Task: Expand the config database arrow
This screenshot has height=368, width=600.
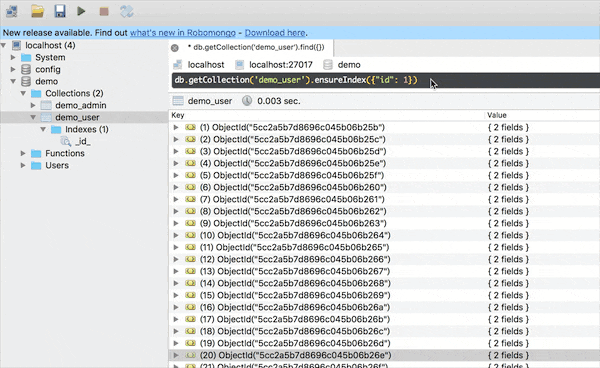Action: (x=13, y=69)
